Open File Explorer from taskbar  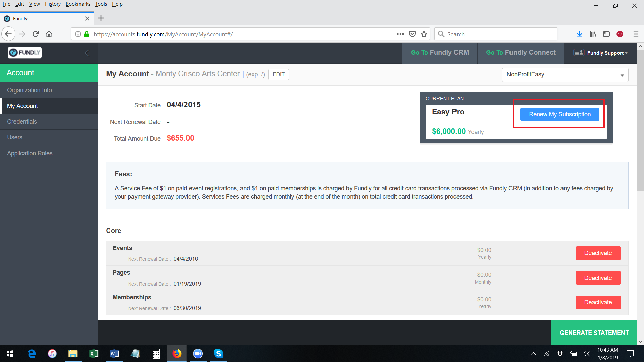pyautogui.click(x=73, y=354)
